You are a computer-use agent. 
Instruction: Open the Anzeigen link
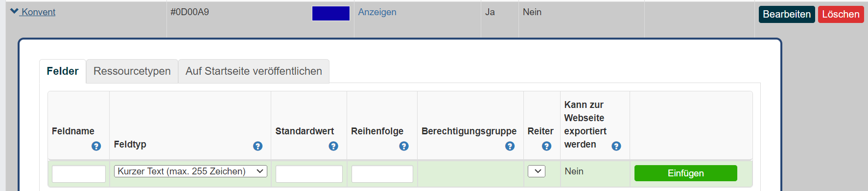(377, 12)
